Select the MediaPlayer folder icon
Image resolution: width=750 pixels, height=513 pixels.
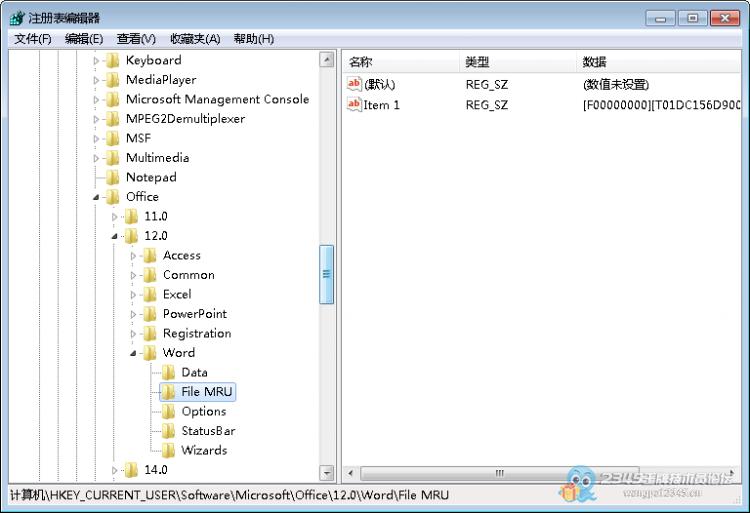coord(112,80)
